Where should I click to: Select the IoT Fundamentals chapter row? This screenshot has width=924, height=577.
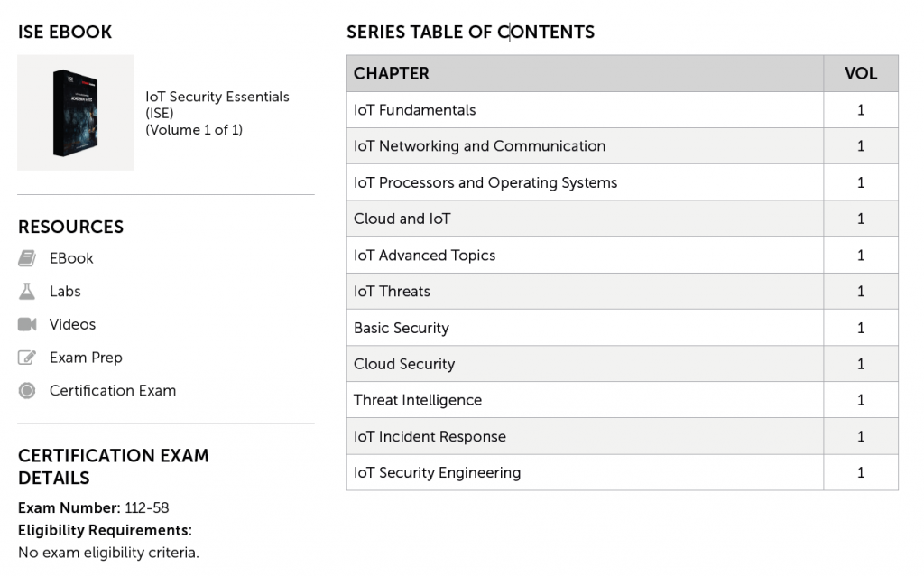pyautogui.click(x=414, y=110)
